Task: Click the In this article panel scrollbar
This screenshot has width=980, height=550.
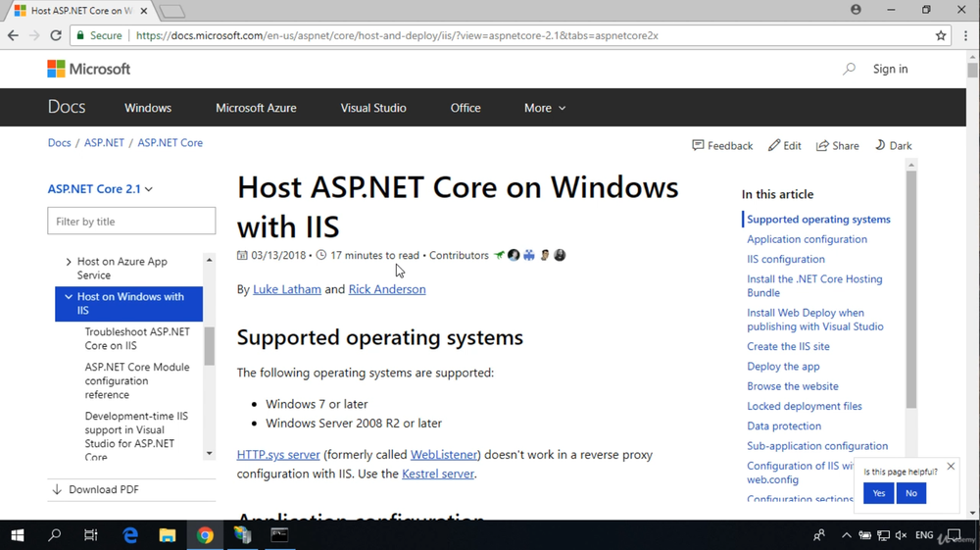Action: coord(911,289)
